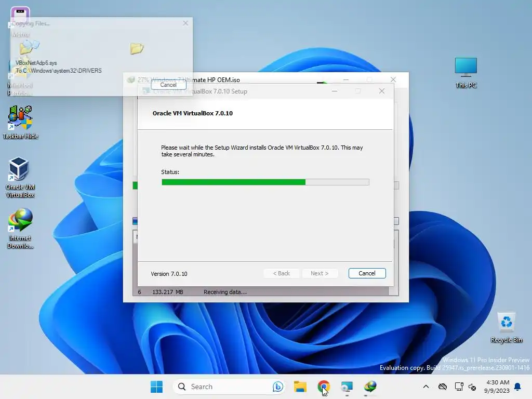Select the Taskbar Hide desktop shortcut

click(20, 122)
